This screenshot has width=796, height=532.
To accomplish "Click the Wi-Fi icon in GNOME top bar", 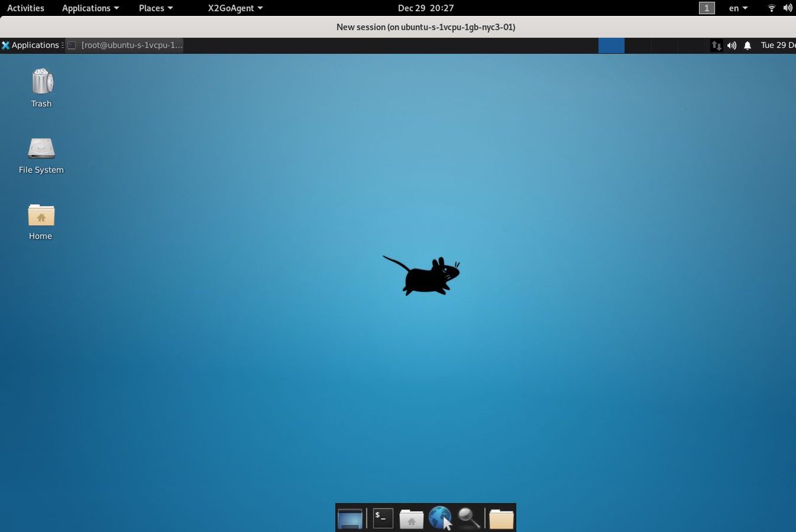I will click(771, 9).
